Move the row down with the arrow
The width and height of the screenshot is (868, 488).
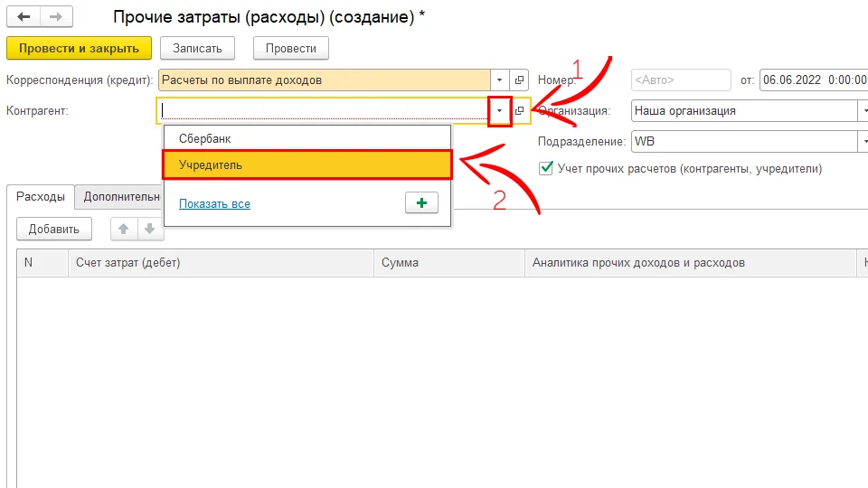150,229
